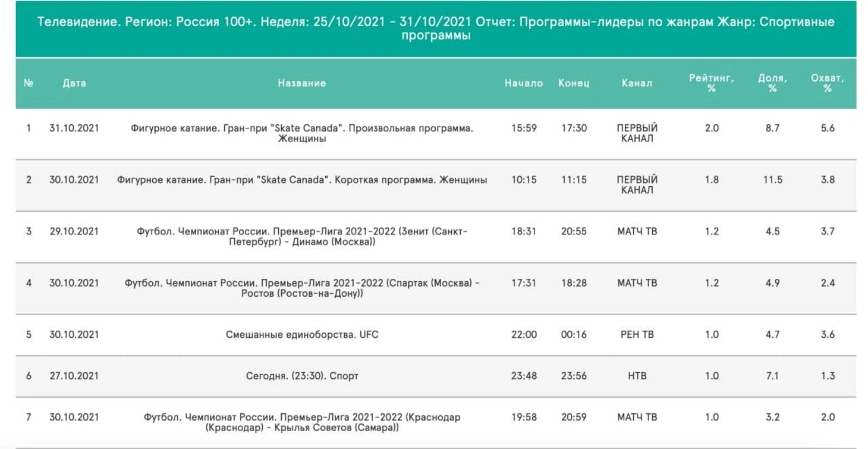Select reach value 2.0 in row 7

[828, 417]
